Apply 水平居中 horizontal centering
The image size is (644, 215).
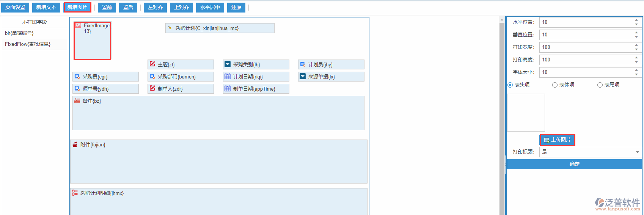210,8
